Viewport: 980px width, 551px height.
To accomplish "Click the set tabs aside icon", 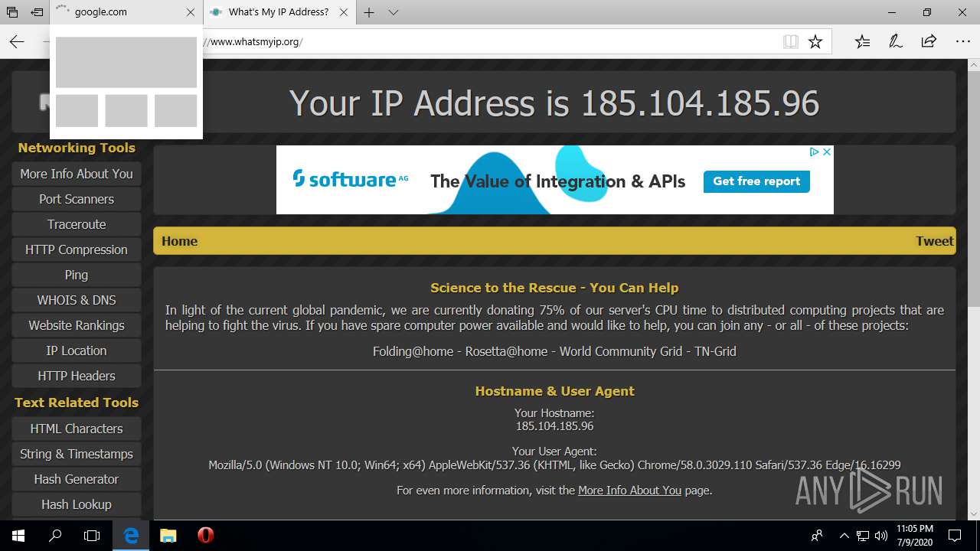I will coord(36,12).
